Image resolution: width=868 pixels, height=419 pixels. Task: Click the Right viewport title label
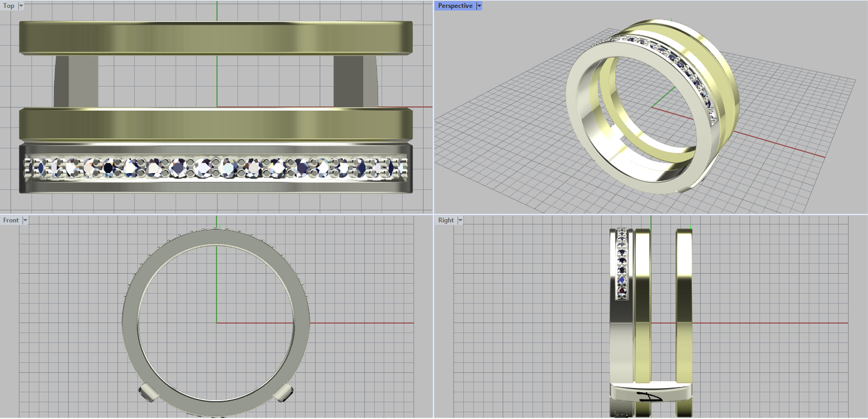446,220
